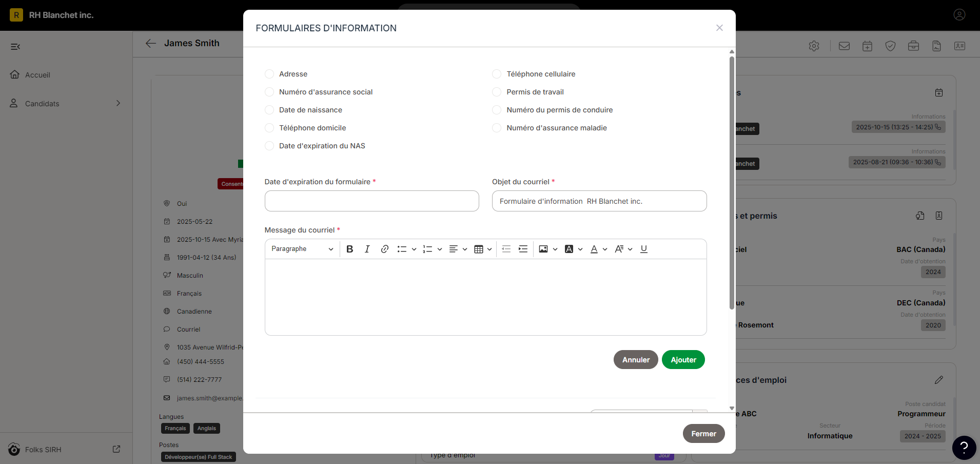Image resolution: width=980 pixels, height=464 pixels.
Task: Click the shield check icon in header
Action: [890, 46]
